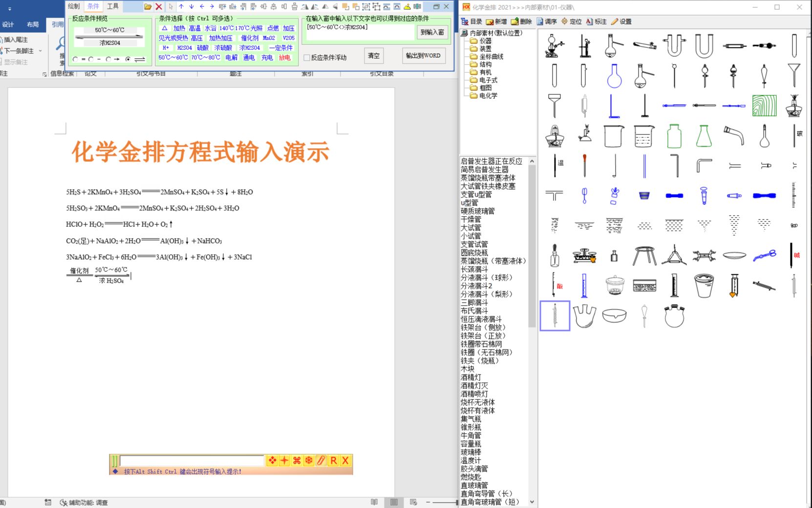This screenshot has width=812, height=508.
Task: Select the iron stand instrument thumbnail
Action: coord(584,45)
